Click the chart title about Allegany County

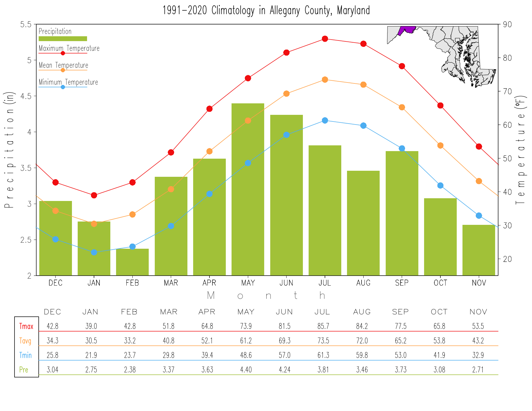(x=266, y=11)
